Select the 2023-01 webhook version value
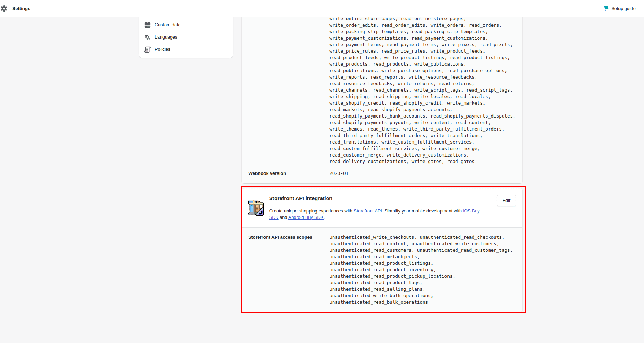This screenshot has width=644, height=343. 339,173
